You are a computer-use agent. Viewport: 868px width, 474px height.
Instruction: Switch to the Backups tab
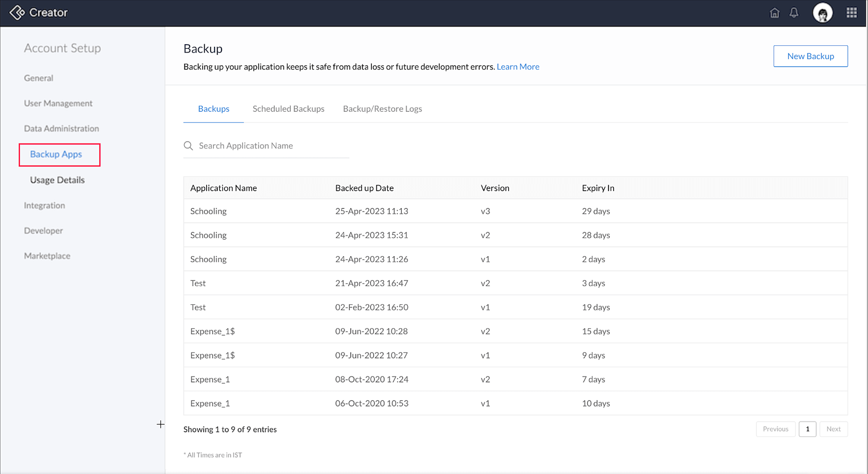[x=214, y=109]
